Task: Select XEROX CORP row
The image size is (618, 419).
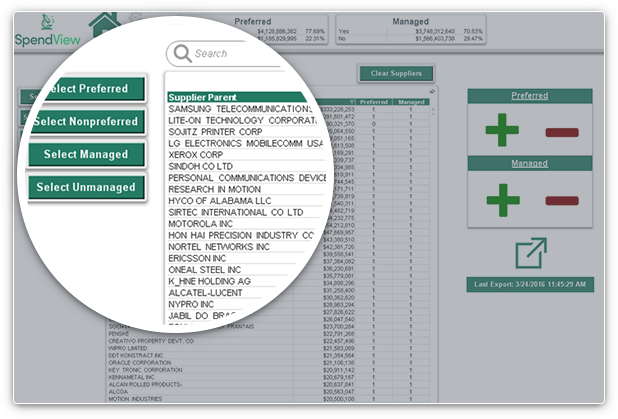Action: 195,155
